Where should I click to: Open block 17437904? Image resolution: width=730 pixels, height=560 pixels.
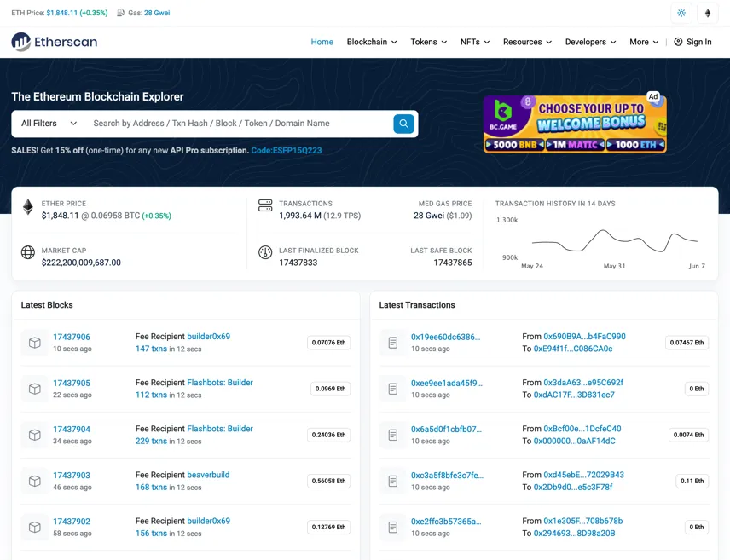coord(72,430)
